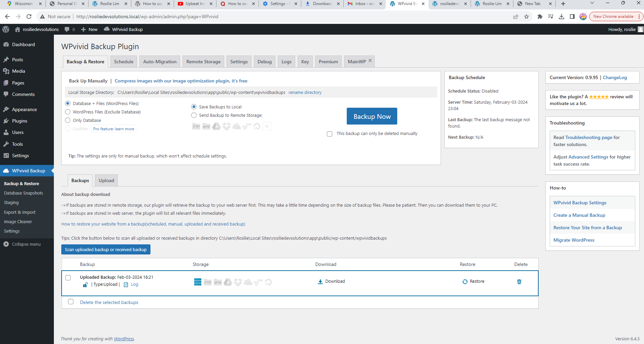Choose Amazon S3 storage icon in manual backup

pos(247,127)
